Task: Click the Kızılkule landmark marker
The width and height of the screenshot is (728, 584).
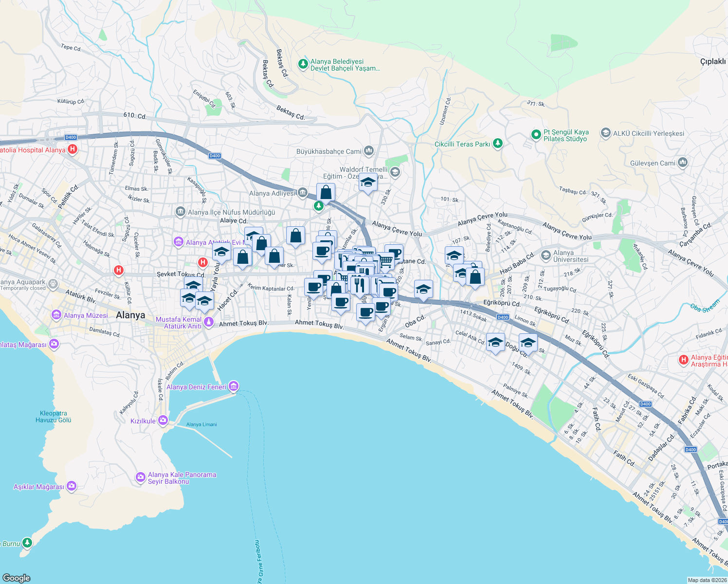Action: (x=163, y=419)
